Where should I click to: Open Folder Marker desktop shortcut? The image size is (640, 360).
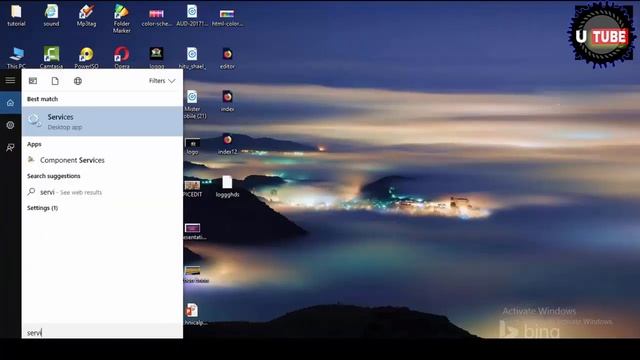(122, 19)
